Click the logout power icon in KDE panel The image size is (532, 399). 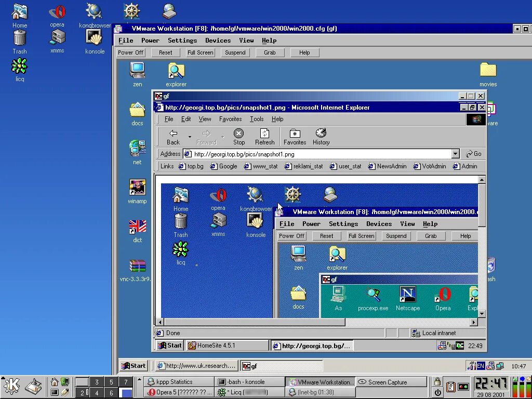coord(437,393)
